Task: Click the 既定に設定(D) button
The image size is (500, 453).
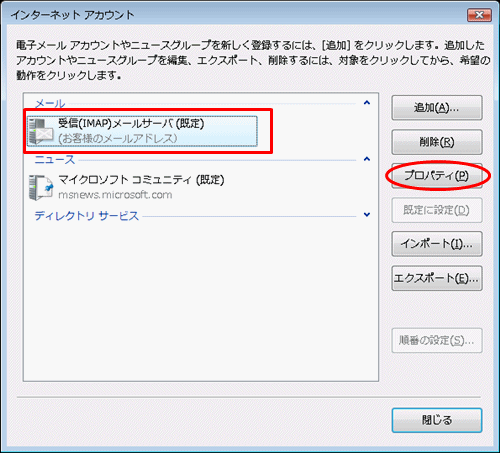Action: [x=437, y=210]
